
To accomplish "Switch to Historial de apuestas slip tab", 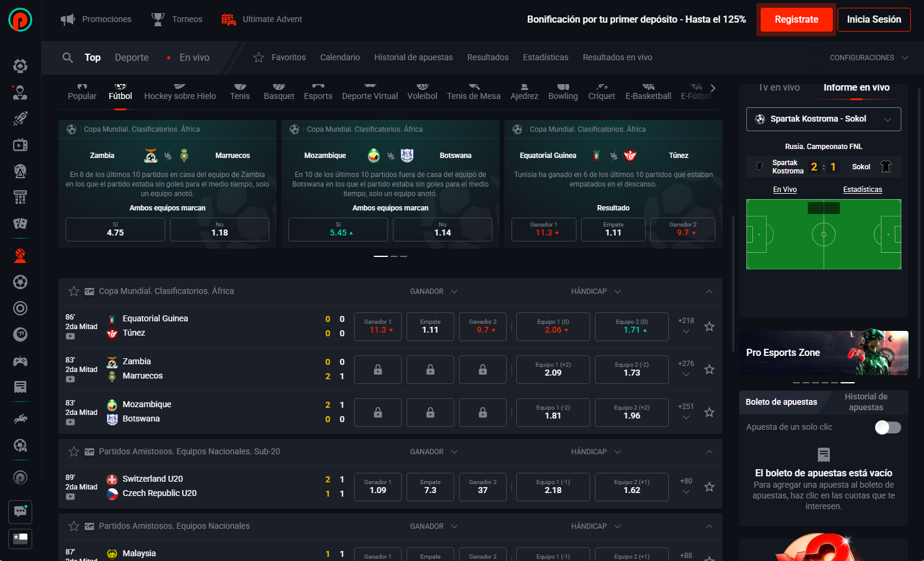I will [x=866, y=402].
